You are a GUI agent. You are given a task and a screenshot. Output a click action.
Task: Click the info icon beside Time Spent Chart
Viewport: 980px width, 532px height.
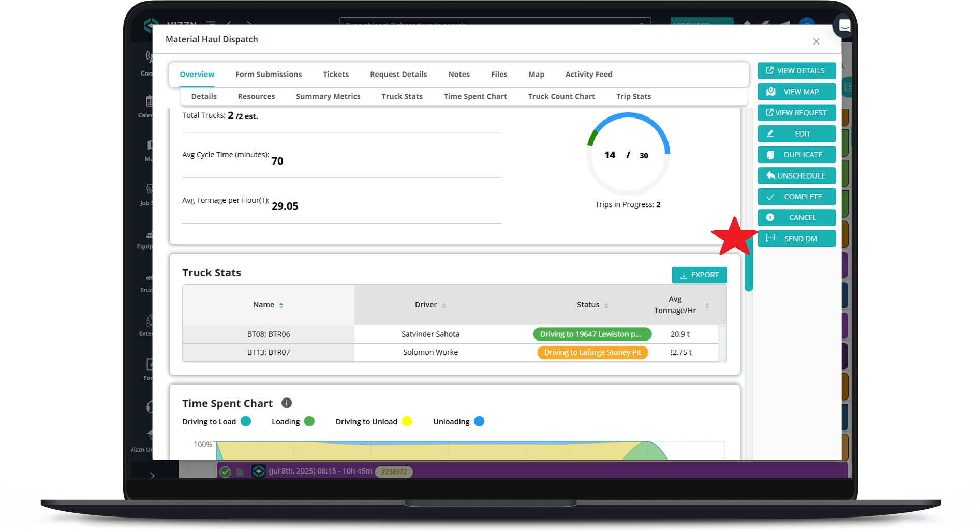(287, 403)
